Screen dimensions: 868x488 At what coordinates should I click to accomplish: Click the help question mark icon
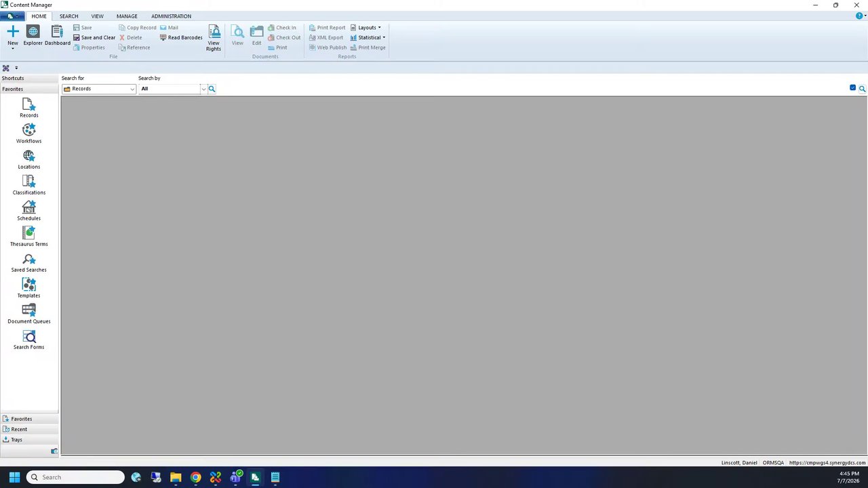tap(859, 16)
